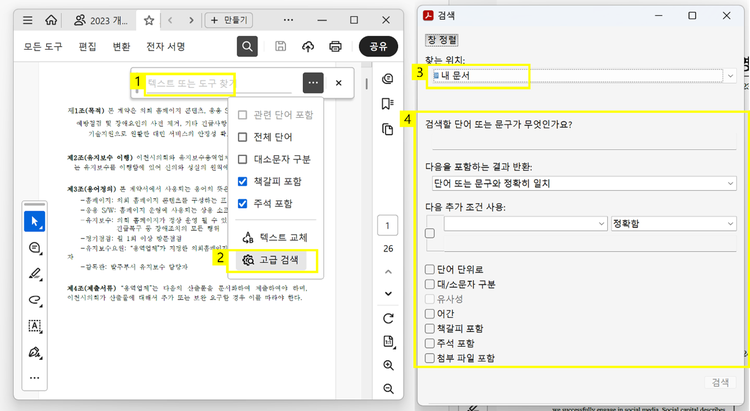Close the find text bar
750x411 pixels.
pos(339,83)
